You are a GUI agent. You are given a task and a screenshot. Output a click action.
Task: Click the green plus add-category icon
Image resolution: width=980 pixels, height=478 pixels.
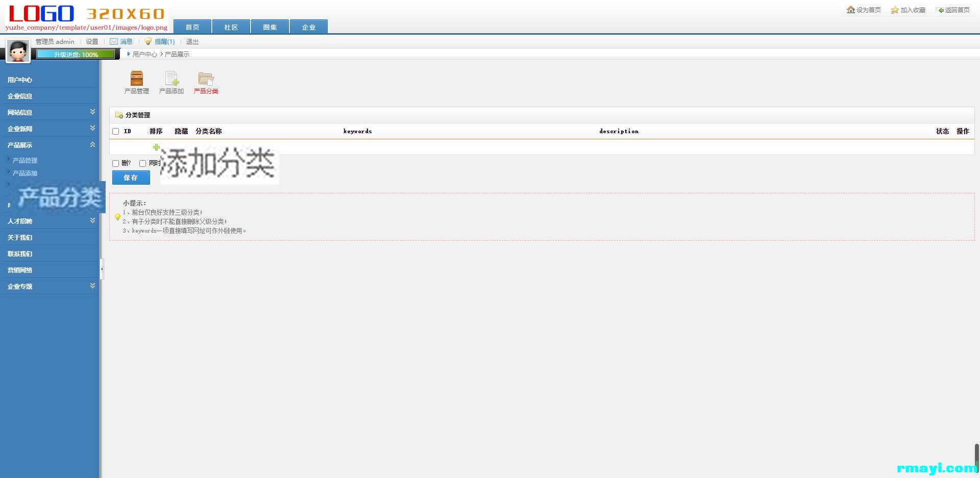pos(156,147)
